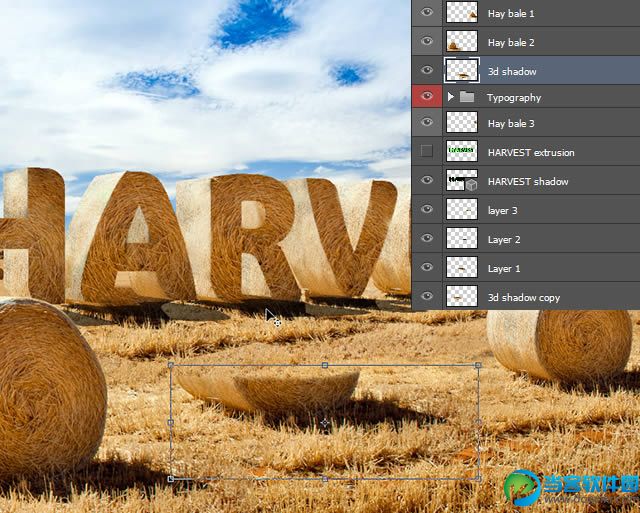
Task: Select the HARVEST extrusion layer thumbnail
Action: [x=462, y=151]
